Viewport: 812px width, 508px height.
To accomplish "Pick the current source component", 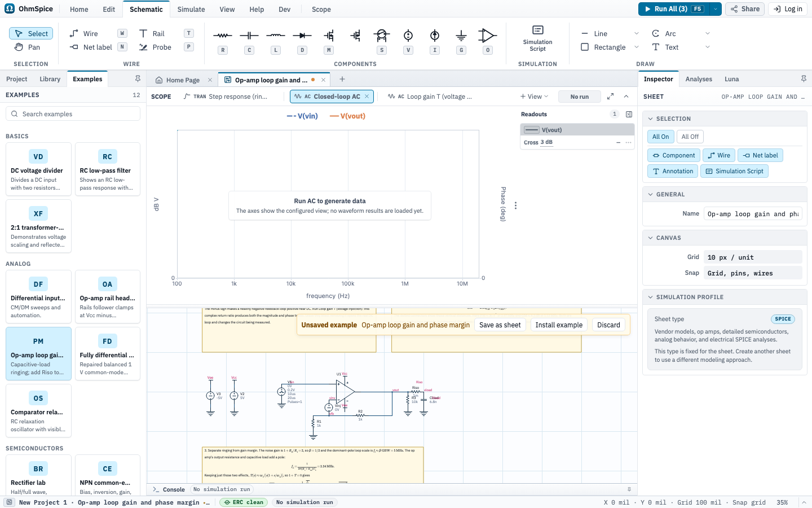I will [x=435, y=36].
